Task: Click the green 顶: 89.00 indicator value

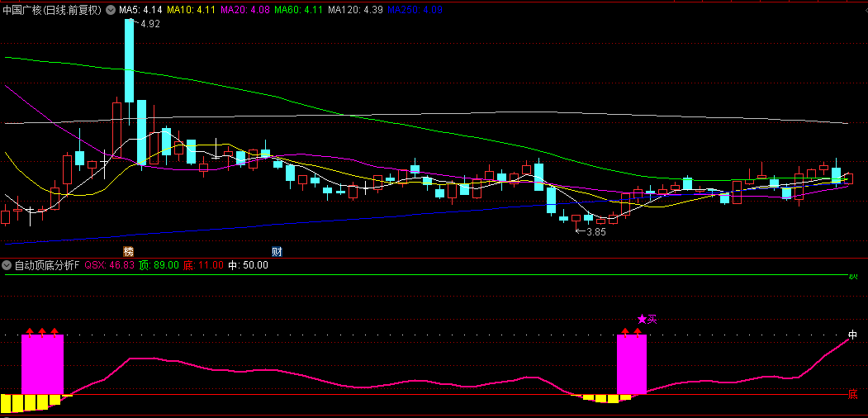Action: coord(159,265)
